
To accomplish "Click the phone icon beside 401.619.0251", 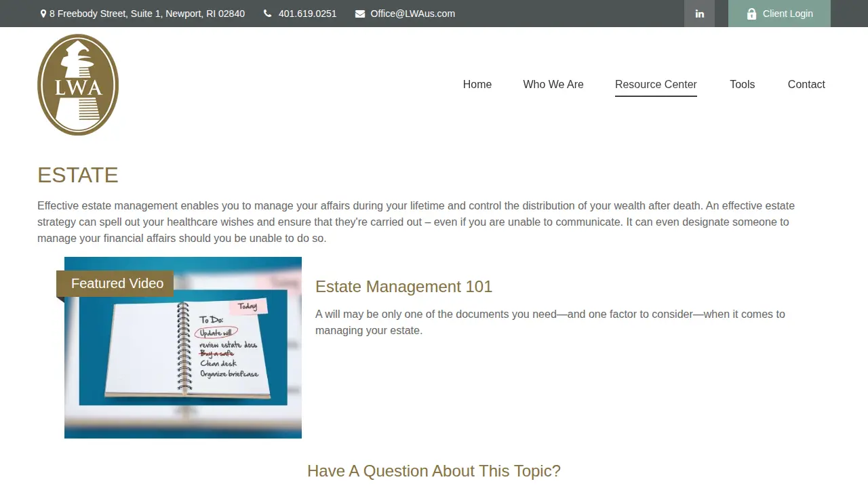I will [x=268, y=14].
